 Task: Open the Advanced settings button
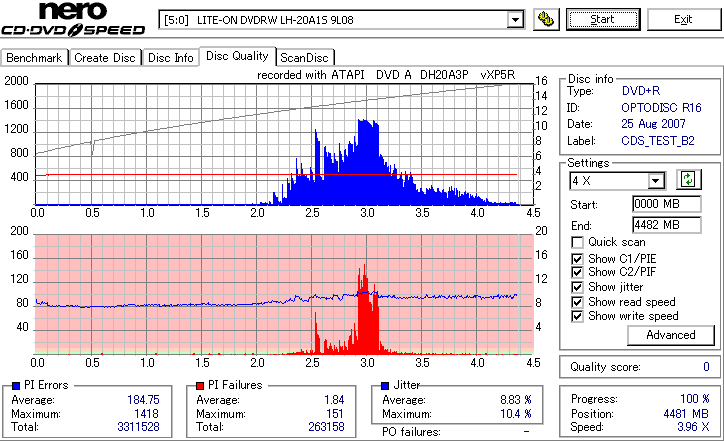click(670, 335)
